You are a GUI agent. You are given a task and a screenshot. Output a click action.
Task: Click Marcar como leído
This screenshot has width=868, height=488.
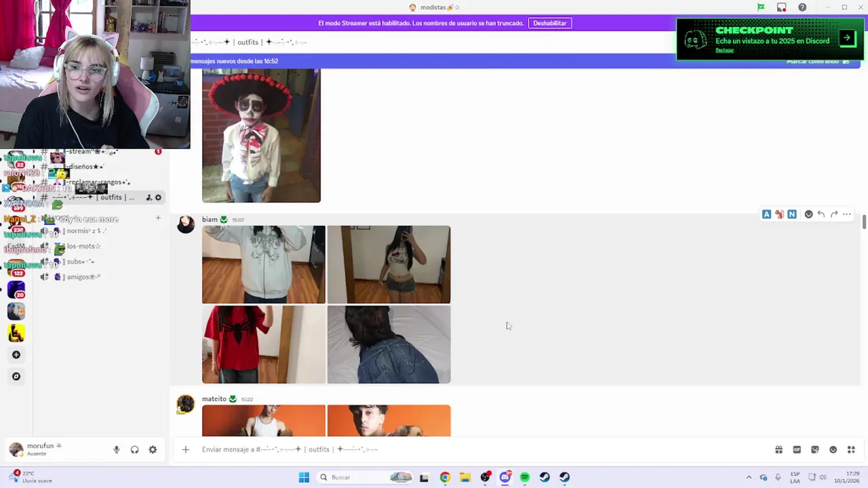tap(818, 62)
